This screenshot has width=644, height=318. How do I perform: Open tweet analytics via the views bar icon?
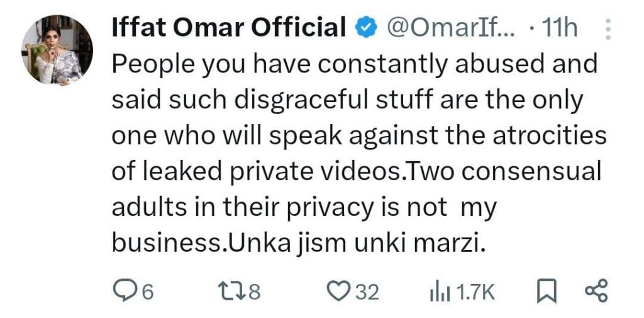coord(436,292)
